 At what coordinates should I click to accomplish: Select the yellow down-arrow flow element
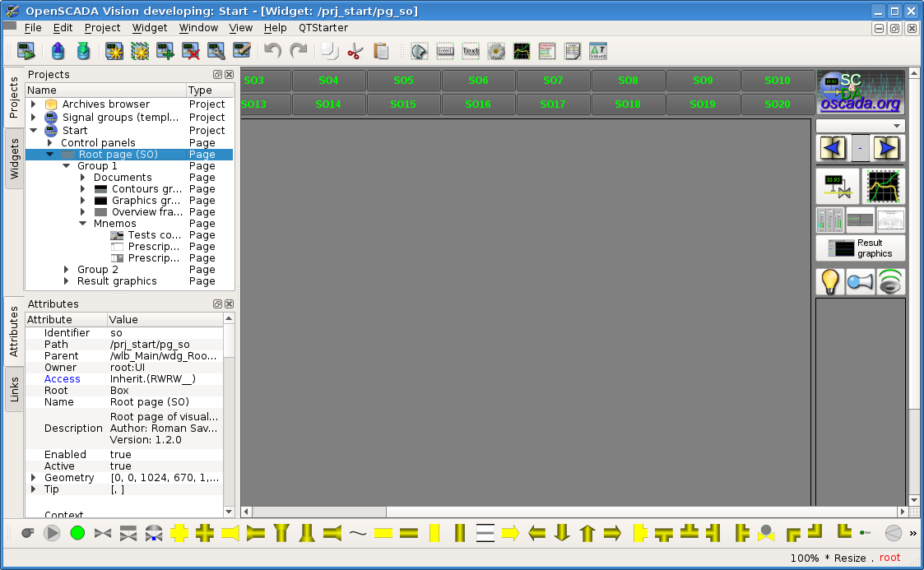[562, 534]
